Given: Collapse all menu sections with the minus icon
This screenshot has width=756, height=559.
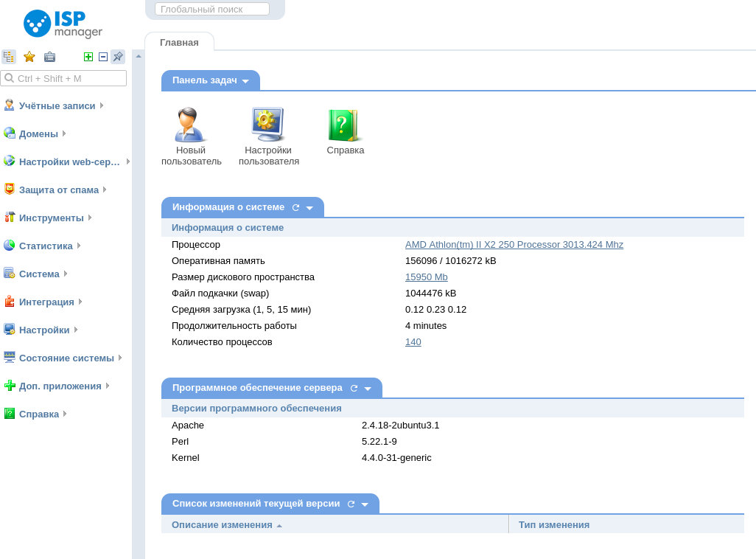Looking at the screenshot, I should click(102, 56).
